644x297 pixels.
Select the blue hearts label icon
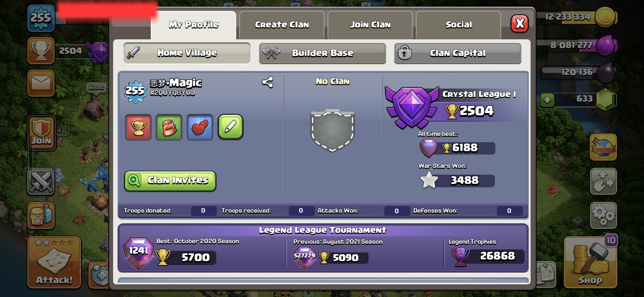coord(200,127)
